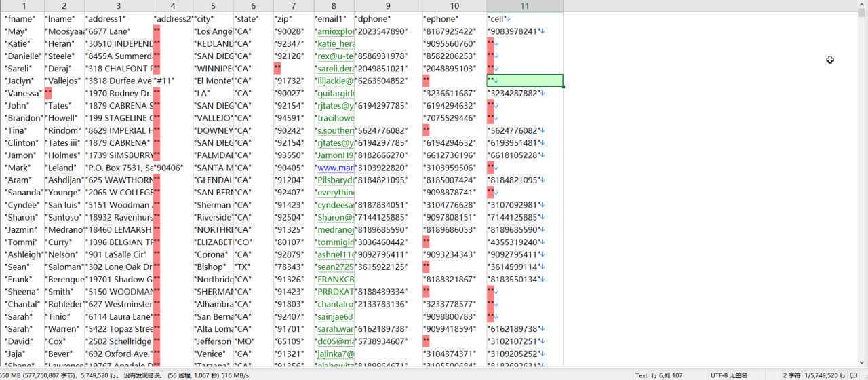Select column header 3
Viewport: 868px width, 380px height.
(119, 6)
